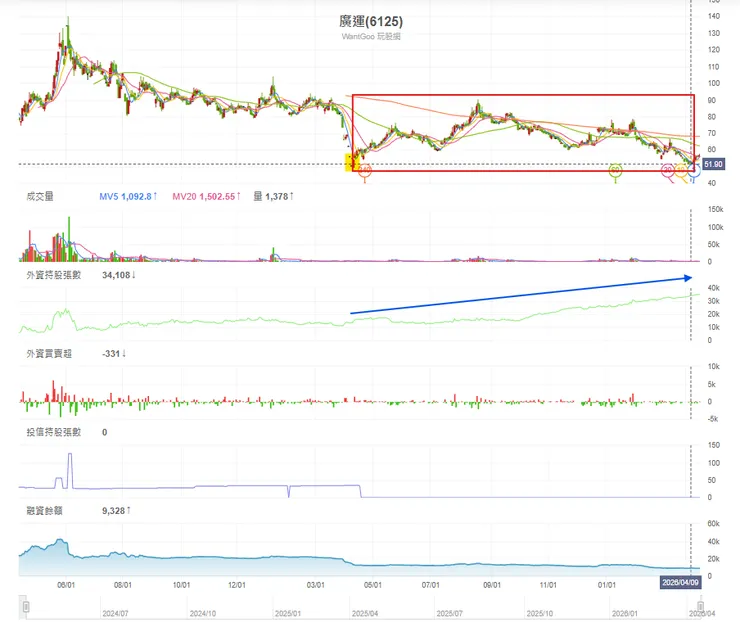Click the 外資持股張數 panel label
Screen dimensions: 740x622
(53, 275)
